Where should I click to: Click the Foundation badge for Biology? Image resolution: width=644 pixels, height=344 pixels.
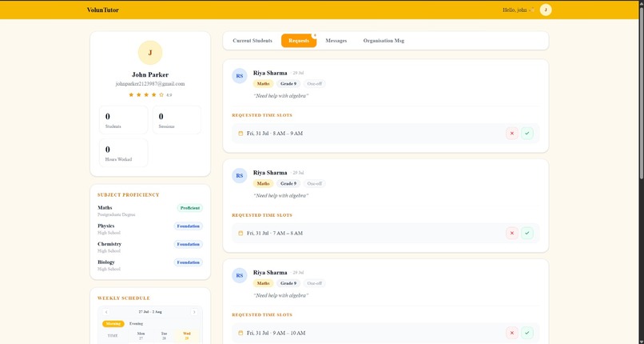coord(188,262)
